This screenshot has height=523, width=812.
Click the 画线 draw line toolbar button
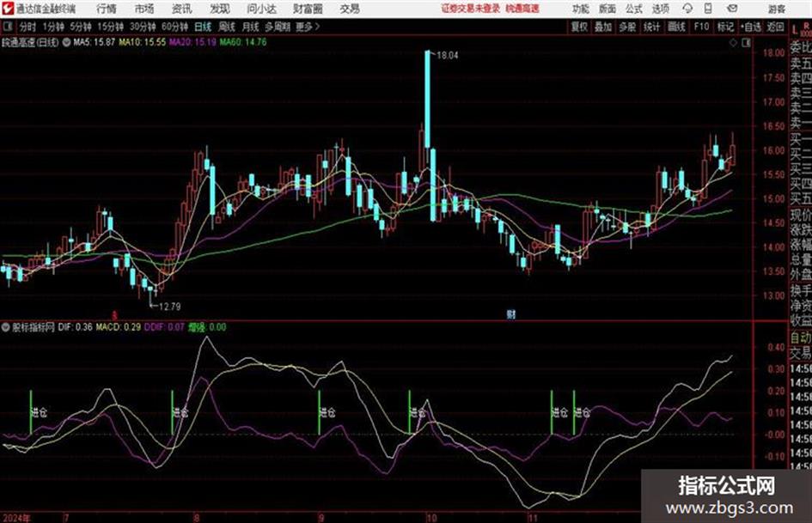coord(676,27)
